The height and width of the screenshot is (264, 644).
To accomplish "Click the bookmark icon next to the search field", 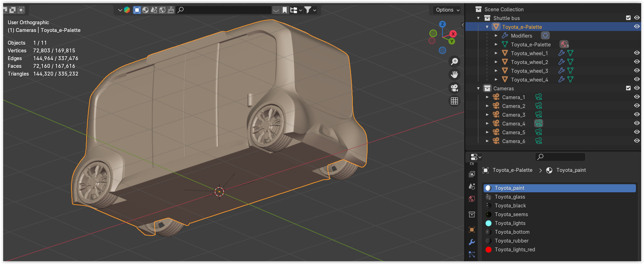I will [x=285, y=10].
